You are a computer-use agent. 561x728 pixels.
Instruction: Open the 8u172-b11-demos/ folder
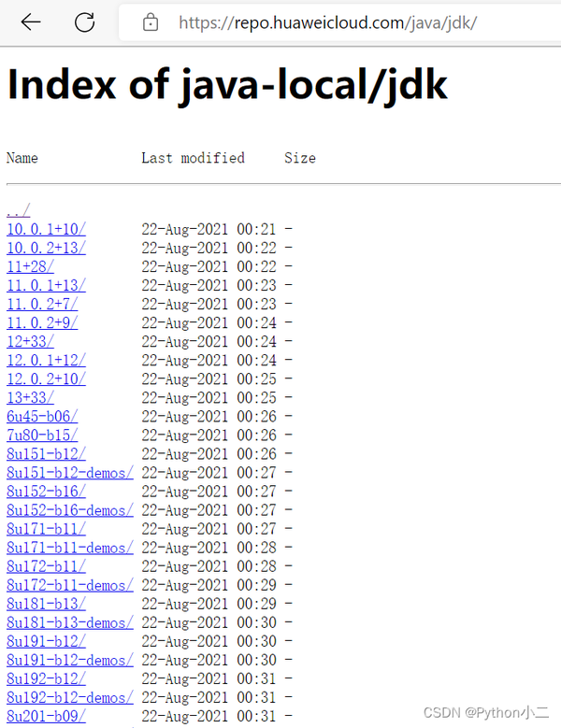(x=70, y=585)
